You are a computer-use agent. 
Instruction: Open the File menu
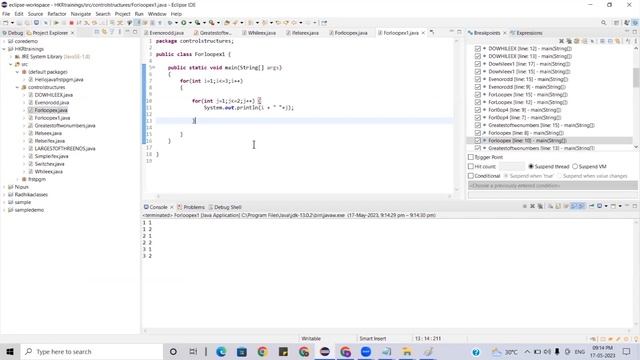[6, 14]
